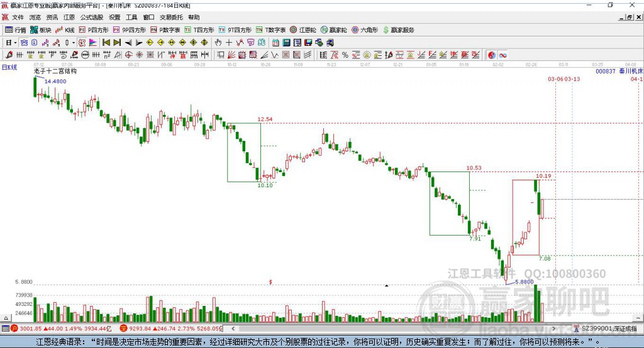Open the 公式选股 menu
The image size is (644, 348).
92,17
